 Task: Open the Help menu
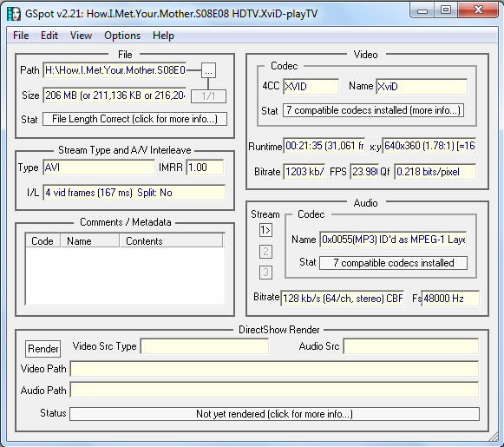(164, 36)
